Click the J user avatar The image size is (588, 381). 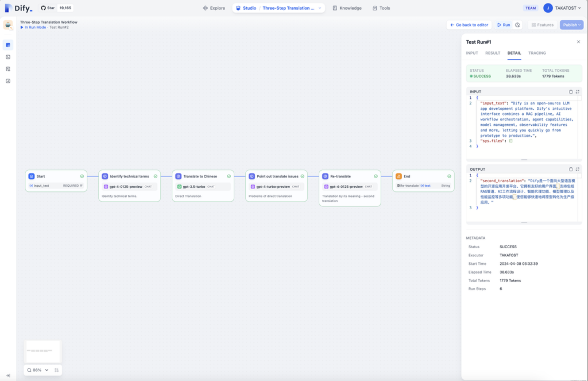pos(547,8)
